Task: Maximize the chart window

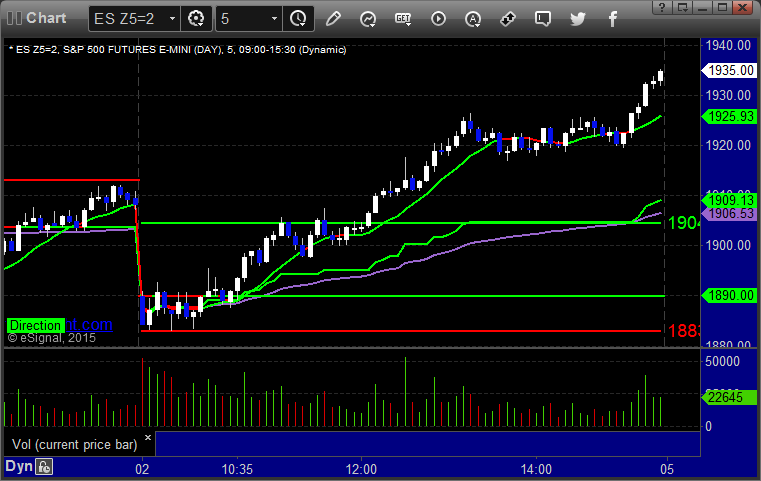Action: (x=723, y=7)
